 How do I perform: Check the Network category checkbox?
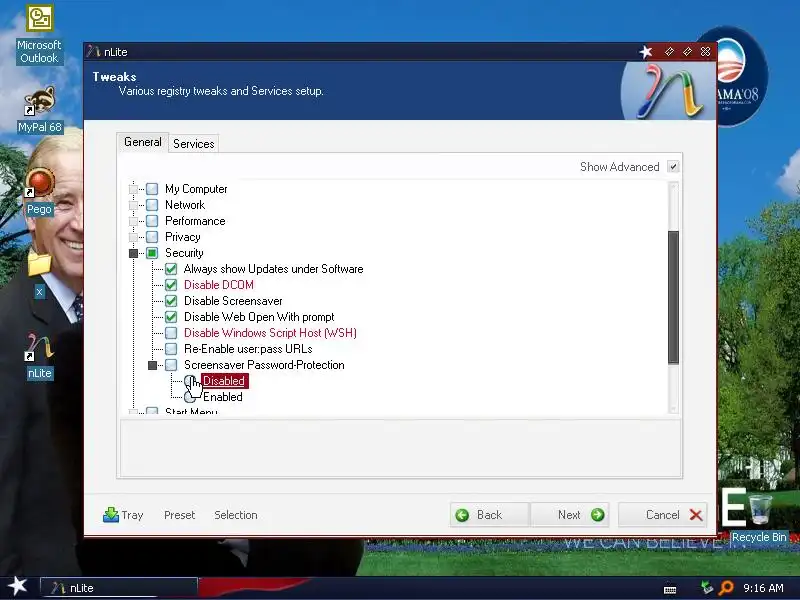click(152, 205)
